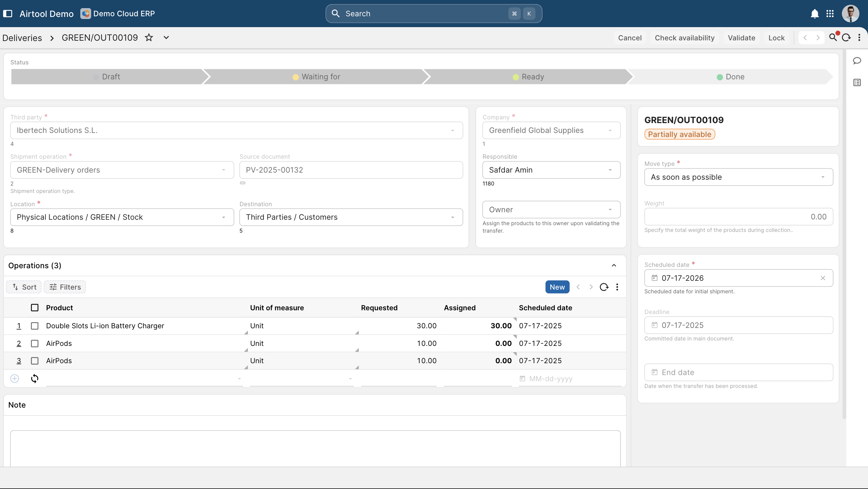868x489 pixels.
Task: Click the New operation button
Action: (x=557, y=287)
